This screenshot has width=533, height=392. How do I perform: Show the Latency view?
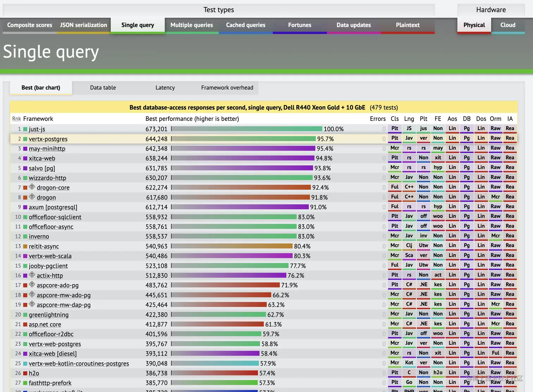click(x=165, y=88)
